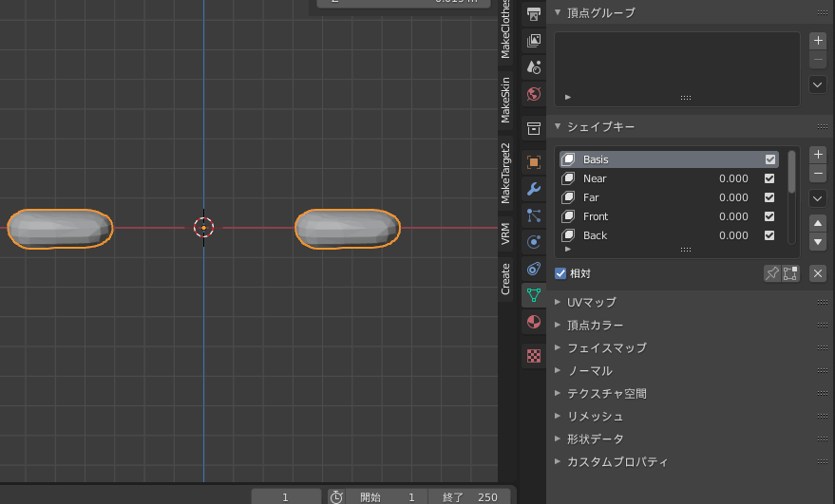Open the Material properties tab
The image size is (835, 504).
point(534,322)
